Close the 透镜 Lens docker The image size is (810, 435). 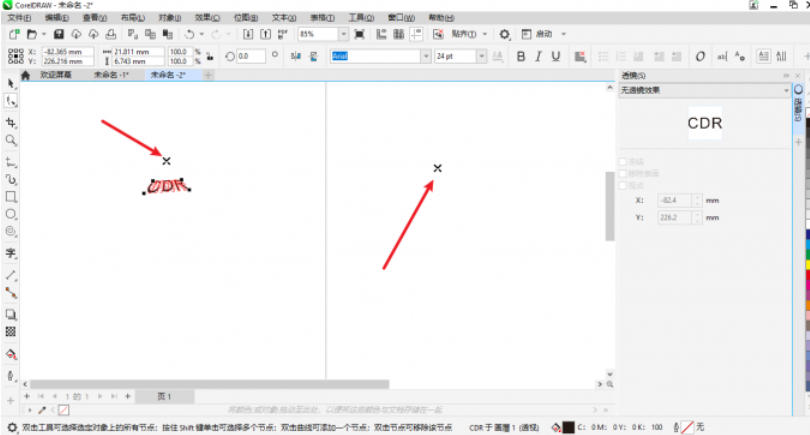coord(797,75)
